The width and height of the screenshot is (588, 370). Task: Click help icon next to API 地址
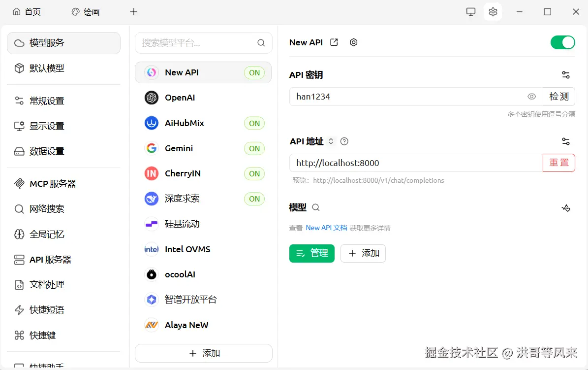pos(344,141)
